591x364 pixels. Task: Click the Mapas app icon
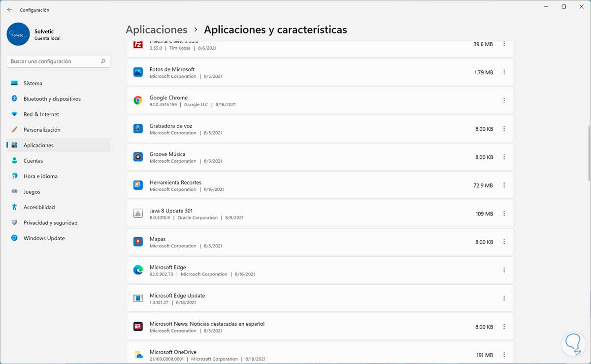[138, 242]
